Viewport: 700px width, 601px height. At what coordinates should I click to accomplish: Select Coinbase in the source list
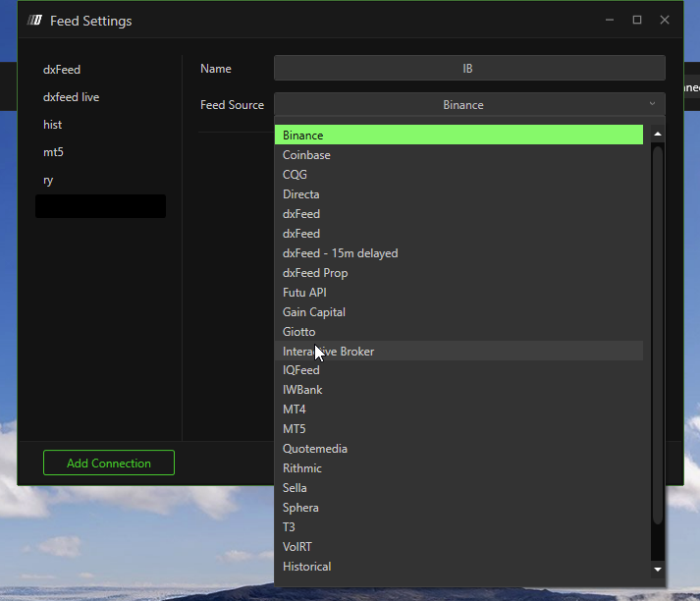point(306,155)
